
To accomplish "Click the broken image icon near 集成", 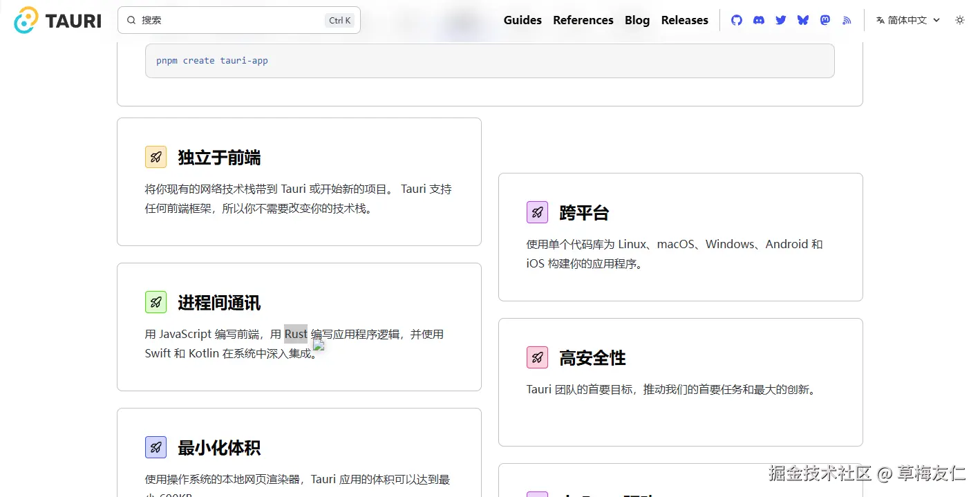I will coord(319,345).
